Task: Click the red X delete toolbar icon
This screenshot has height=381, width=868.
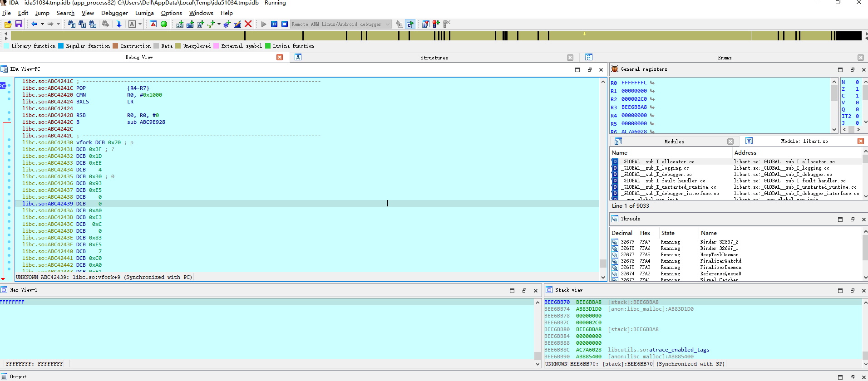Action: click(248, 24)
